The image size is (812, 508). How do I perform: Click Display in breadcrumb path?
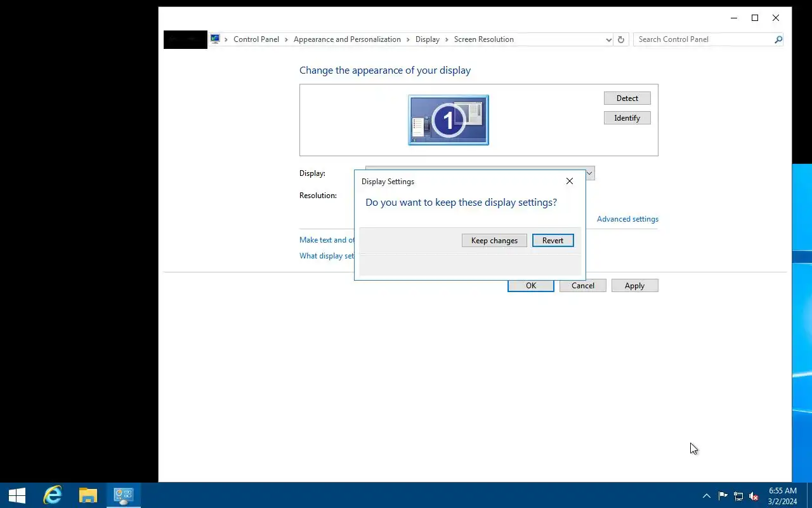(428, 39)
